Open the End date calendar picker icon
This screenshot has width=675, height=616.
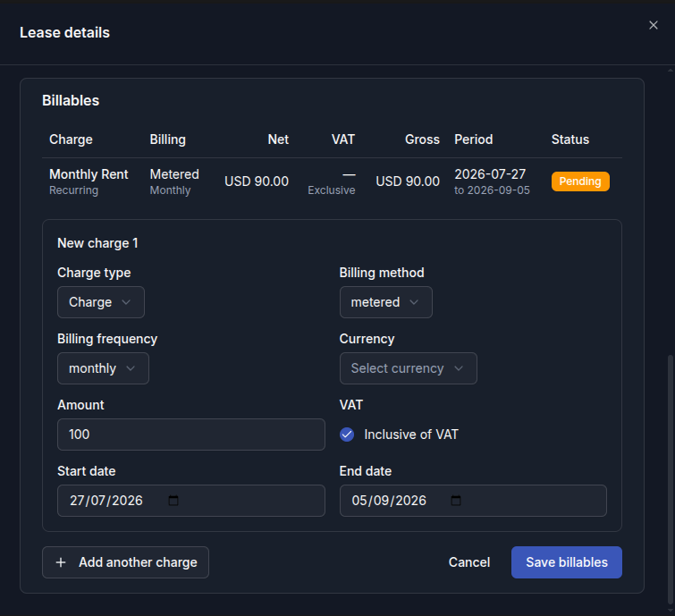click(x=455, y=500)
